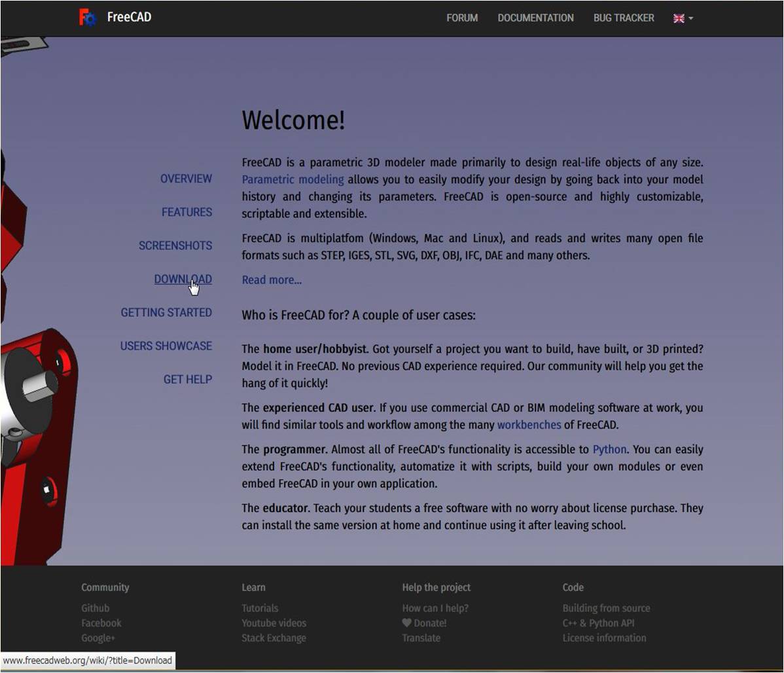The height and width of the screenshot is (673, 784).
Task: Jump to the FEATURES section
Action: point(187,212)
